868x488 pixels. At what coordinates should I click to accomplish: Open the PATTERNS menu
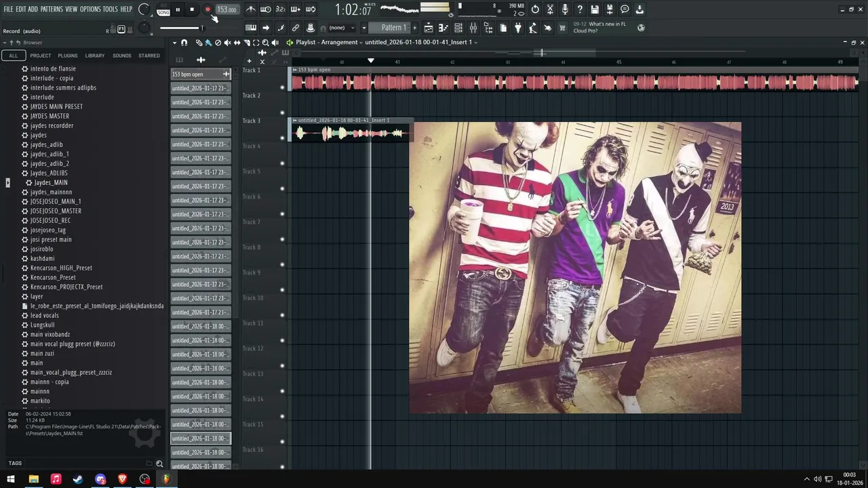tap(52, 9)
